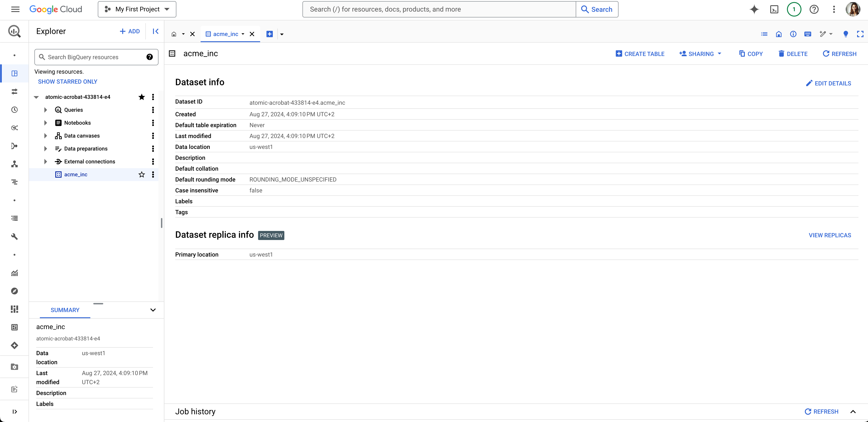868x422 pixels.
Task: Open acme_inc tab dropdown arrow
Action: (243, 34)
